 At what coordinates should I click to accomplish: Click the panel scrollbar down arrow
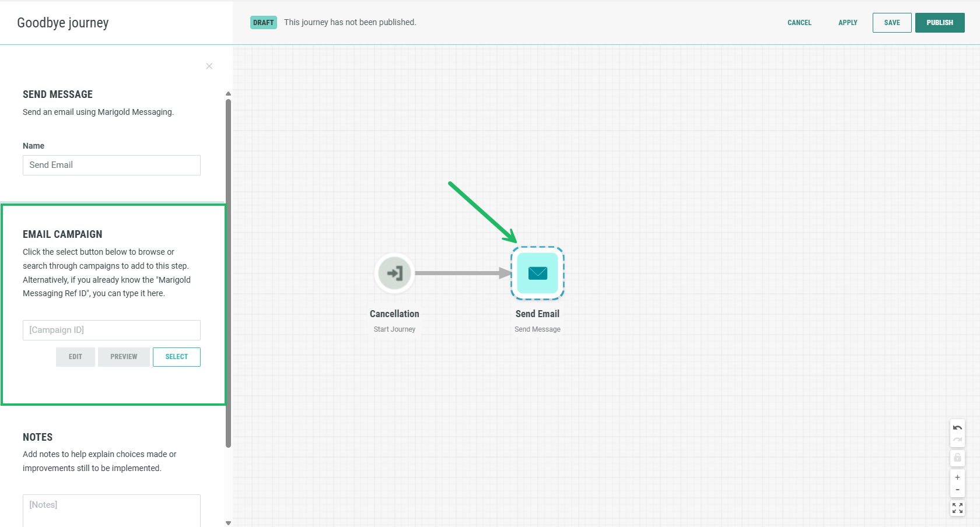[228, 523]
